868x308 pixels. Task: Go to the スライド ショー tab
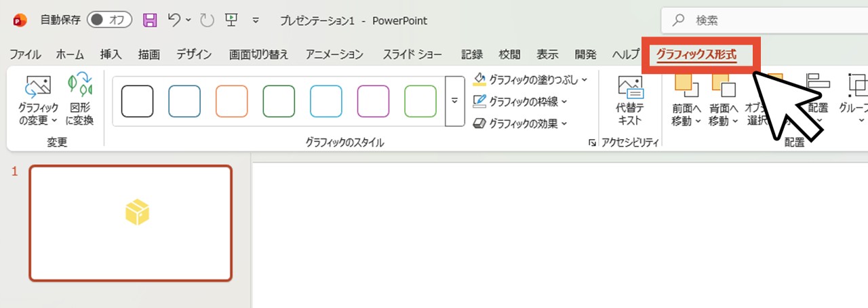point(412,55)
